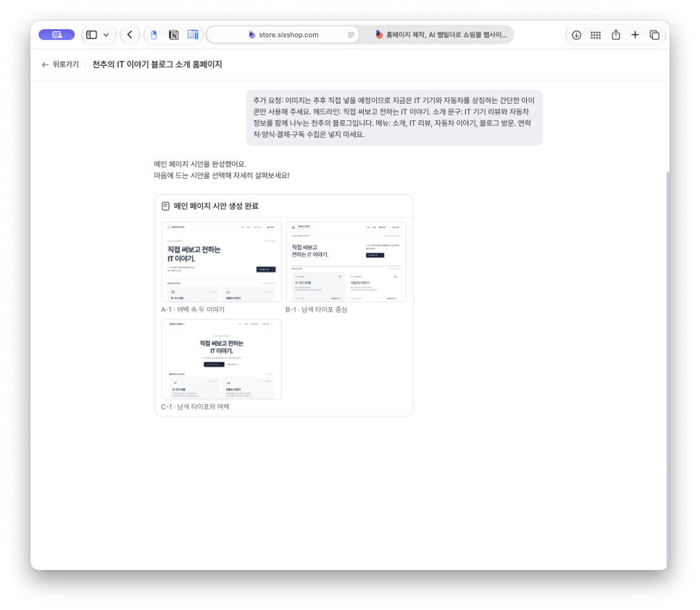Open the reader/page menu icon in address bar
This screenshot has height=610, width=700.
(351, 35)
